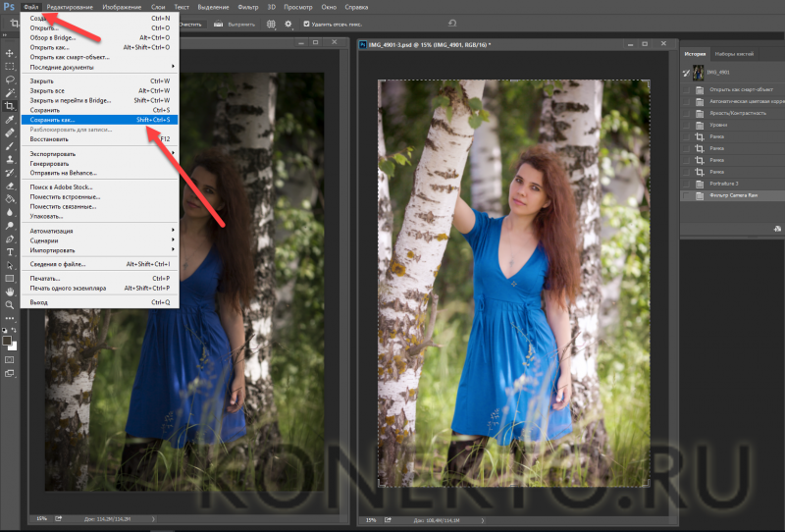
Task: Select the Paint Bucket tool
Action: click(x=10, y=199)
